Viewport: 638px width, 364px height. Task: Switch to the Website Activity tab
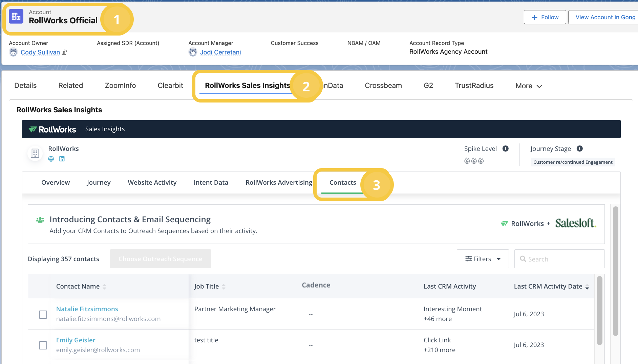point(152,183)
